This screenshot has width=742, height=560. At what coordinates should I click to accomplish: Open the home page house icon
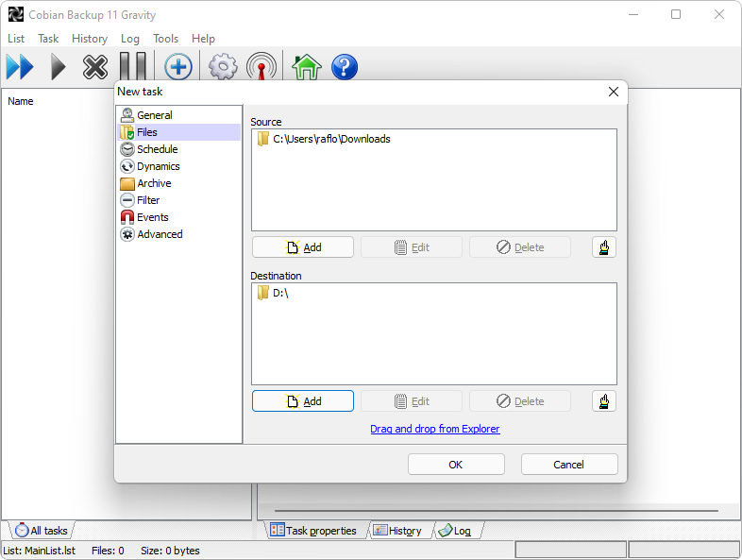[307, 67]
